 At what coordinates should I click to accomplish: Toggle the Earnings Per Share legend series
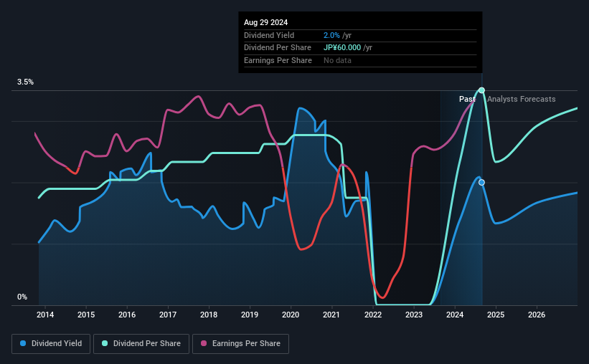pyautogui.click(x=240, y=344)
